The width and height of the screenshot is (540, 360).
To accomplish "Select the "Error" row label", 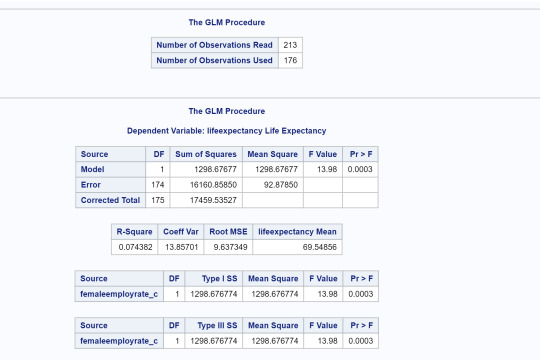I will 91,185.
